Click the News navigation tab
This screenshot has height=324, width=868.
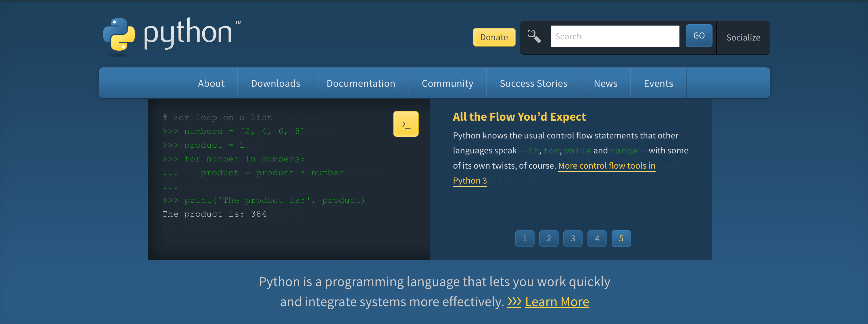pyautogui.click(x=606, y=83)
